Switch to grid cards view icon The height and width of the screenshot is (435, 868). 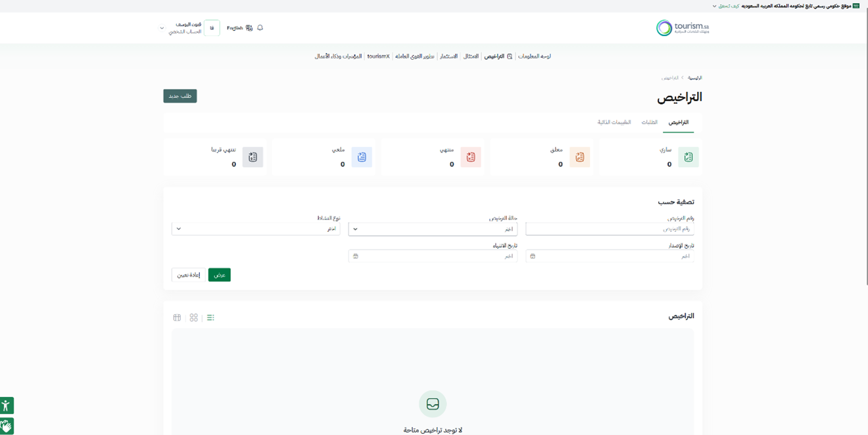click(x=193, y=317)
